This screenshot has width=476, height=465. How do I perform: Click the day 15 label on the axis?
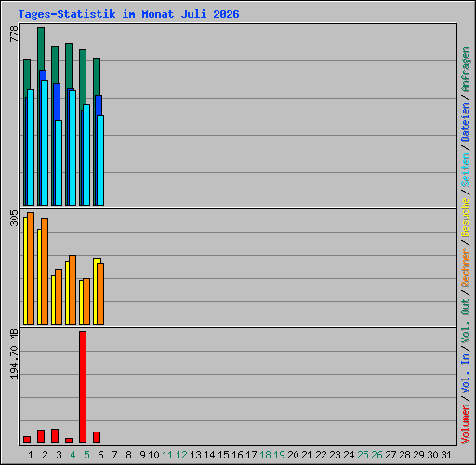pos(223,455)
